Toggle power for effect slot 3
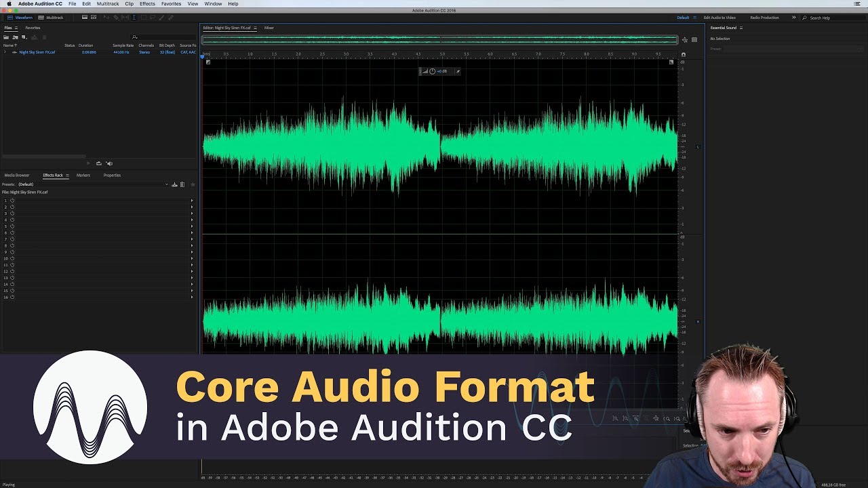 (x=12, y=213)
